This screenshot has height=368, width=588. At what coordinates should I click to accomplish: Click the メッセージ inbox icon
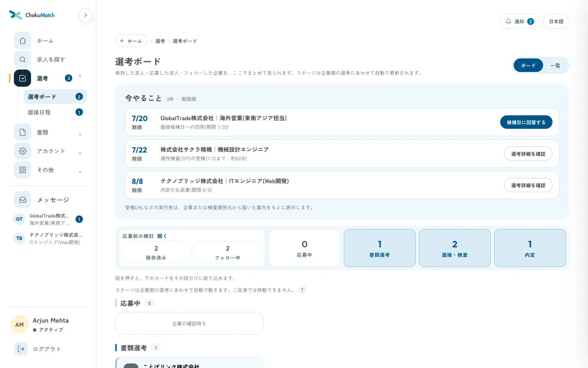(22, 200)
